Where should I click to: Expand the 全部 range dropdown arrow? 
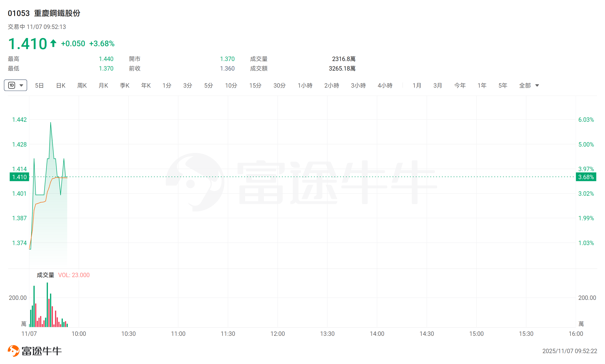click(537, 86)
